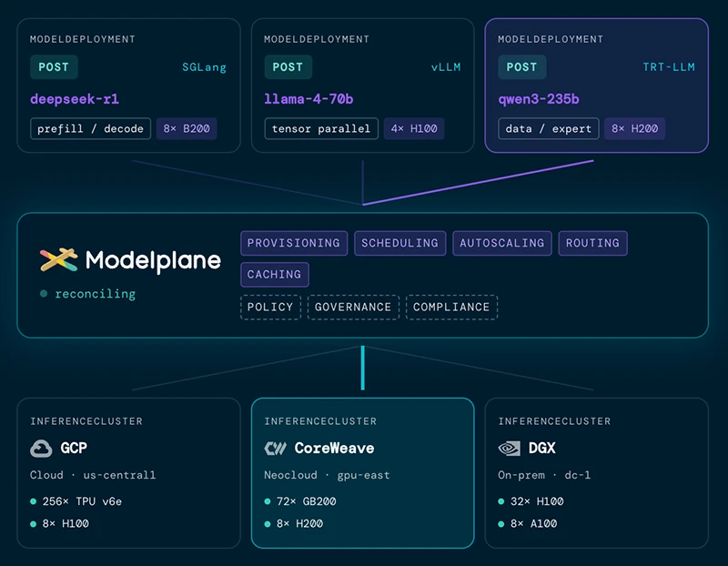Select the dashed GOVERNANCE tag

pyautogui.click(x=353, y=308)
